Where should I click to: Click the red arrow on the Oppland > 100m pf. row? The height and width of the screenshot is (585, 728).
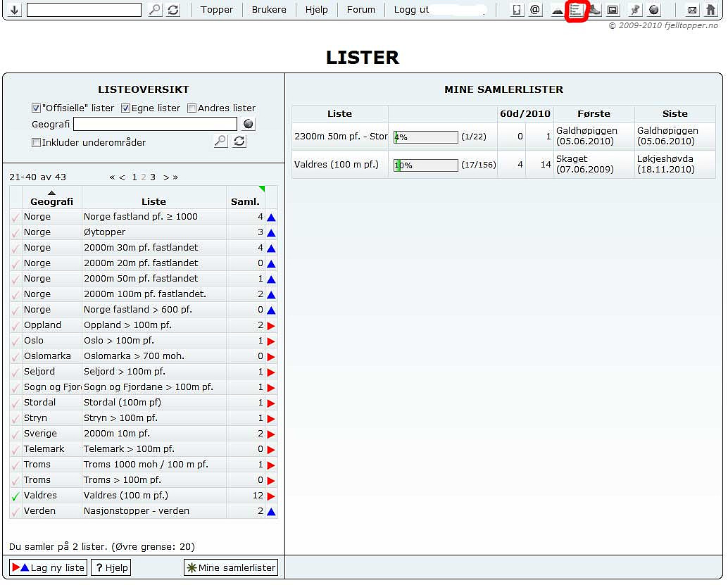(272, 325)
